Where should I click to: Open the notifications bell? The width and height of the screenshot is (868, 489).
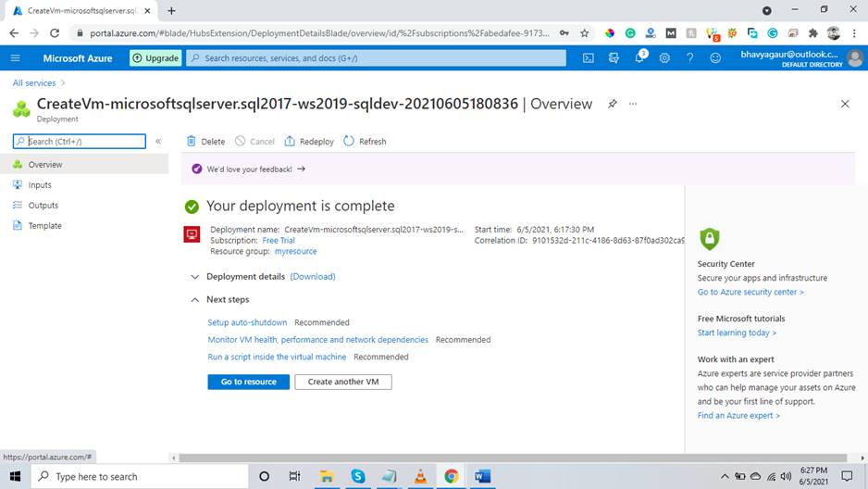[639, 57]
